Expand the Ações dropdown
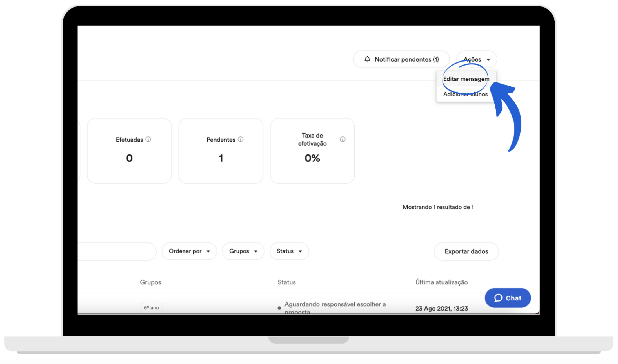618x364 pixels. click(x=477, y=59)
